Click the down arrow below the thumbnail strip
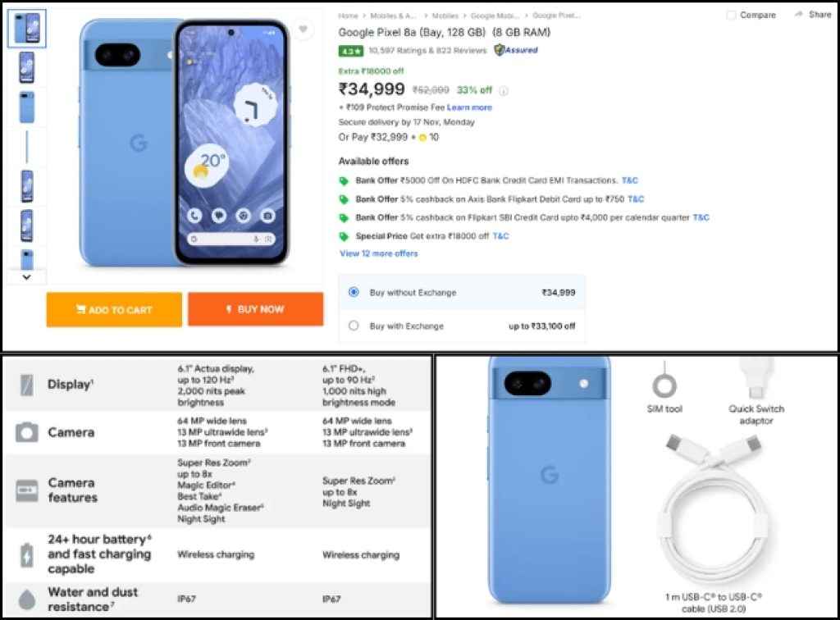Screen dimensions: 840x620 coord(25,278)
